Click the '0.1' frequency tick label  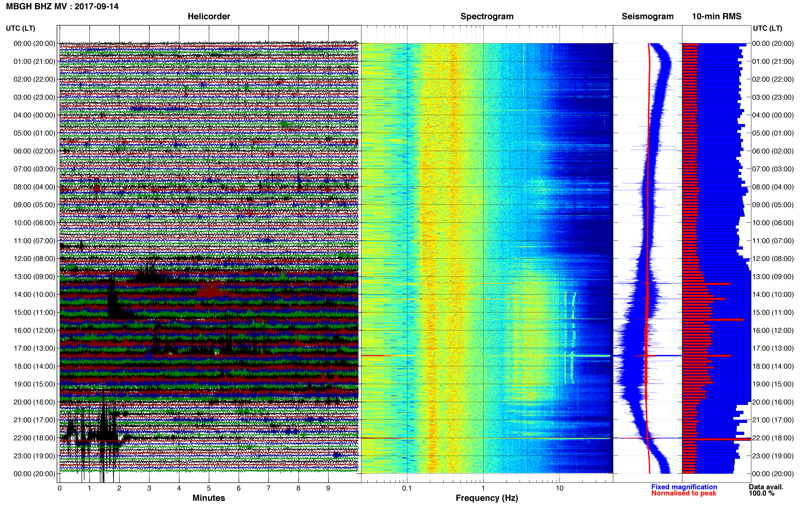407,488
